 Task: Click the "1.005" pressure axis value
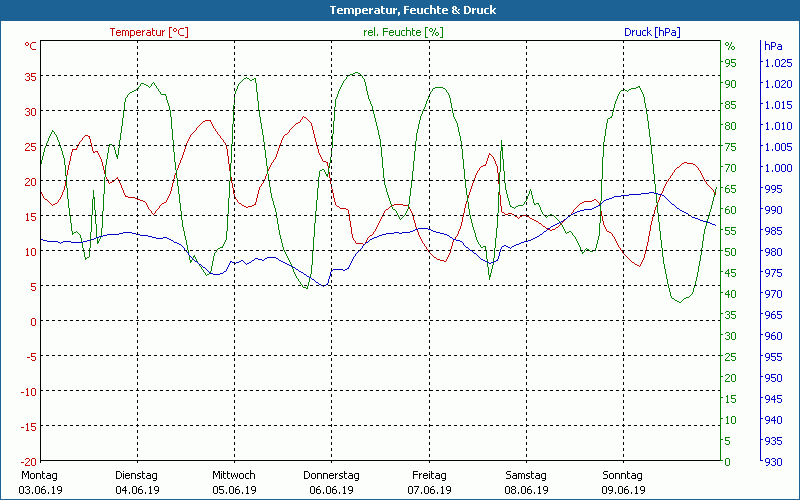tap(778, 147)
